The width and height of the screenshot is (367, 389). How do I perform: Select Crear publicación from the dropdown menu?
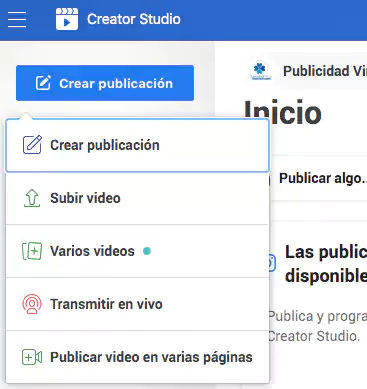[137, 145]
